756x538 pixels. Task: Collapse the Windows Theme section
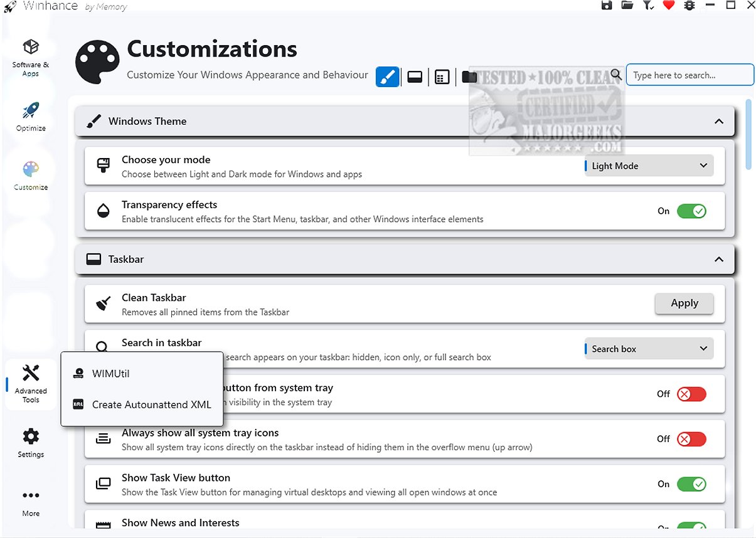(719, 122)
